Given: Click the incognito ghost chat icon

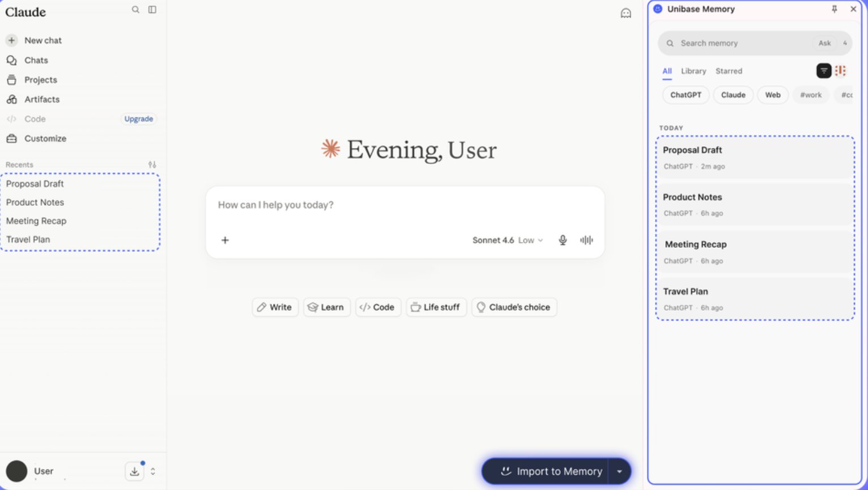Looking at the screenshot, I should click(626, 13).
